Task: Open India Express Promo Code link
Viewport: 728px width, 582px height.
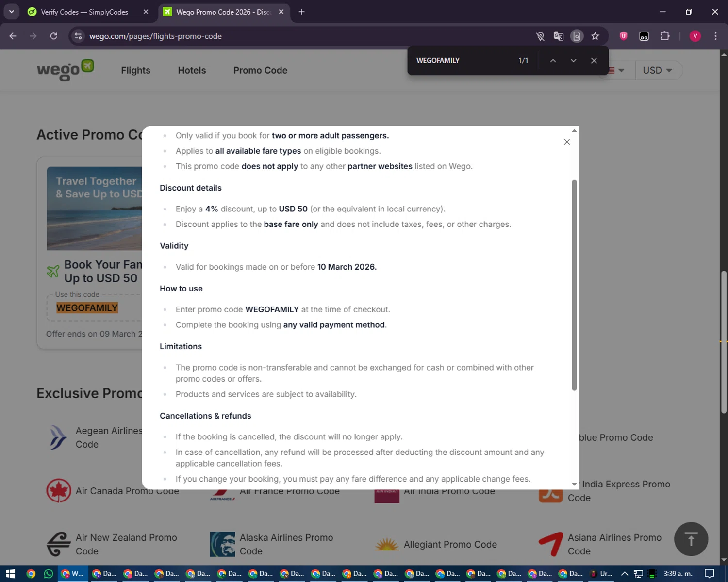Action: coord(625,491)
